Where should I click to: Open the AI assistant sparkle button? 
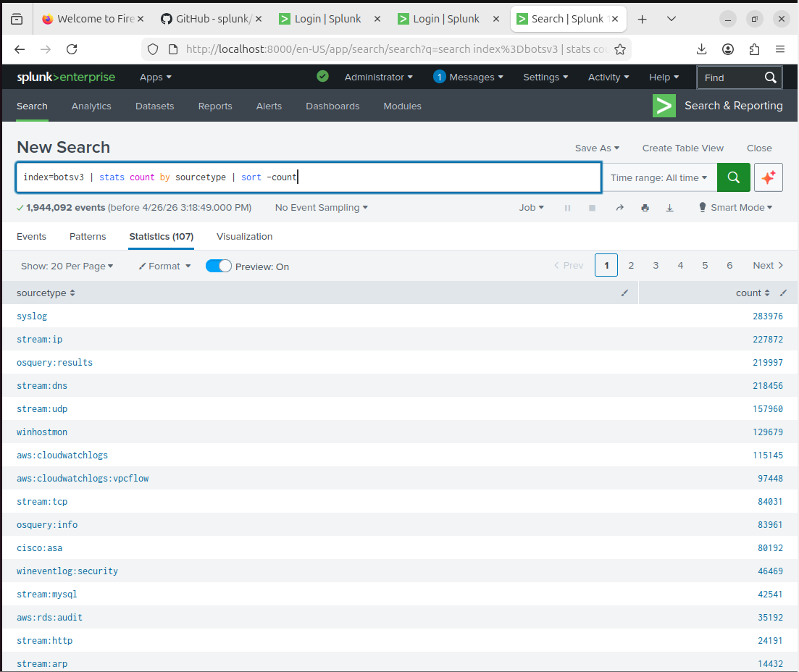(769, 177)
